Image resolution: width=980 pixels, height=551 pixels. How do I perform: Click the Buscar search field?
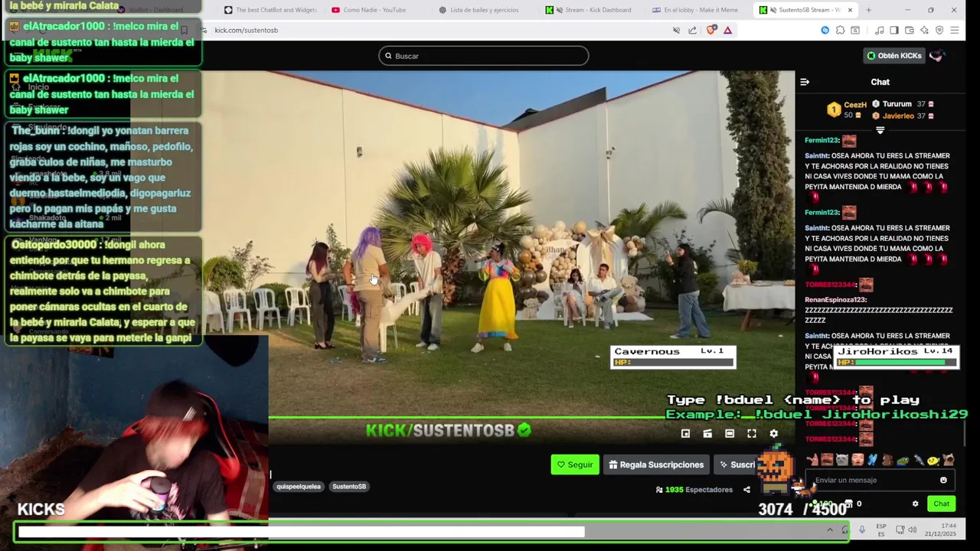click(484, 56)
